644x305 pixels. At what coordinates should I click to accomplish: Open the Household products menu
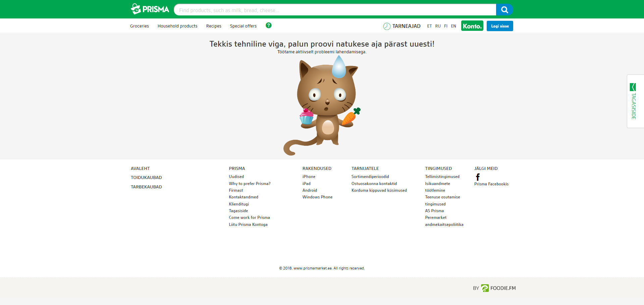(x=177, y=26)
